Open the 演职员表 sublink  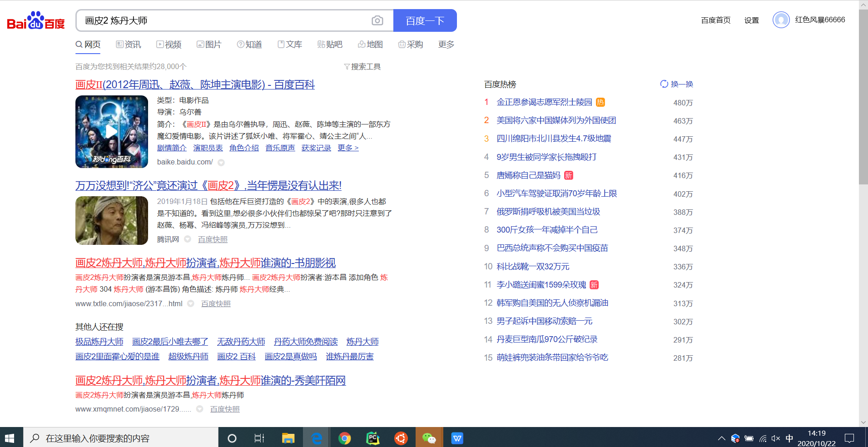point(208,148)
